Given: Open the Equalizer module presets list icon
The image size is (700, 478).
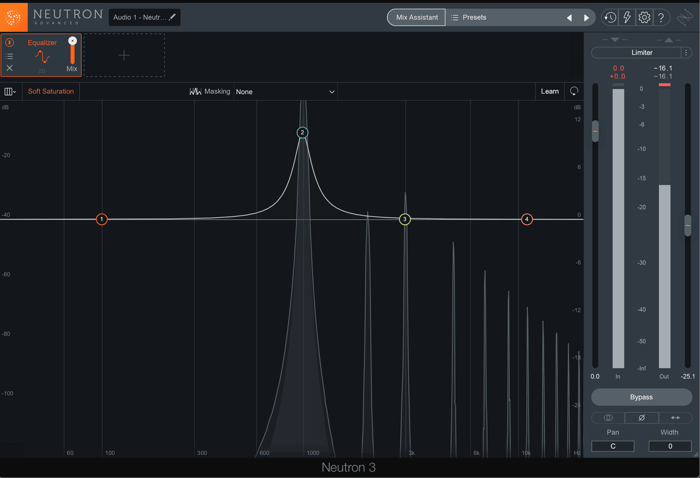Looking at the screenshot, I should point(9,56).
